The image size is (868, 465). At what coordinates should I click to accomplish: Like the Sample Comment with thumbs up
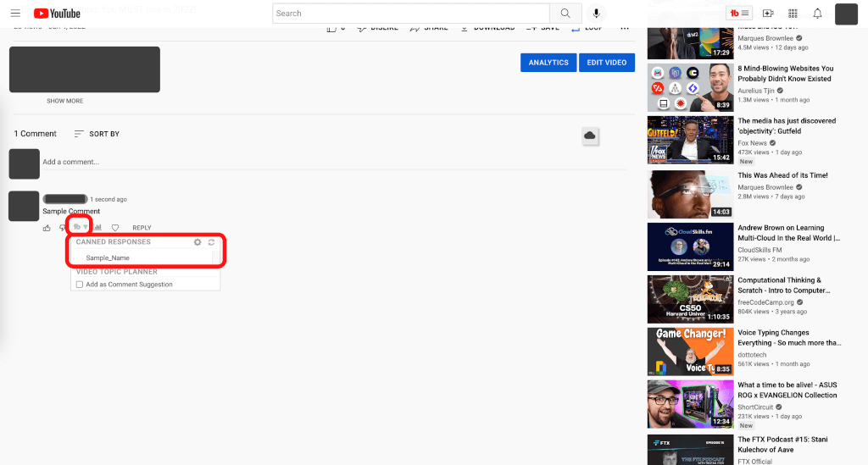click(x=47, y=228)
